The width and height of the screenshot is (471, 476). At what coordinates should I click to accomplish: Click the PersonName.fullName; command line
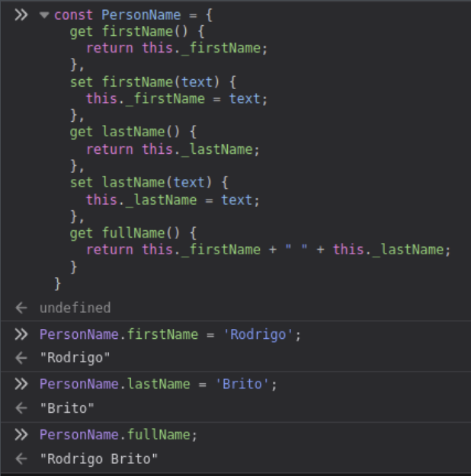(x=118, y=435)
